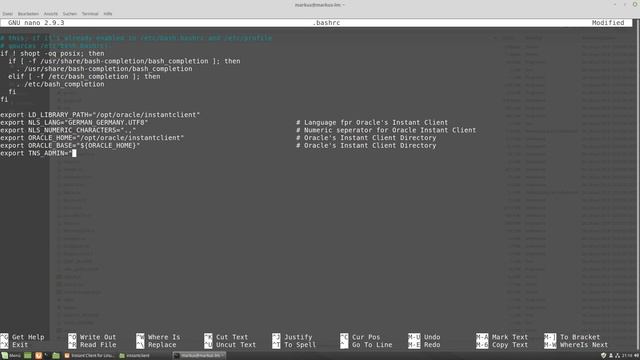Viewport: 640px width, 360px height.
Task: Open the network tray icon
Action: pyautogui.click(x=617, y=356)
